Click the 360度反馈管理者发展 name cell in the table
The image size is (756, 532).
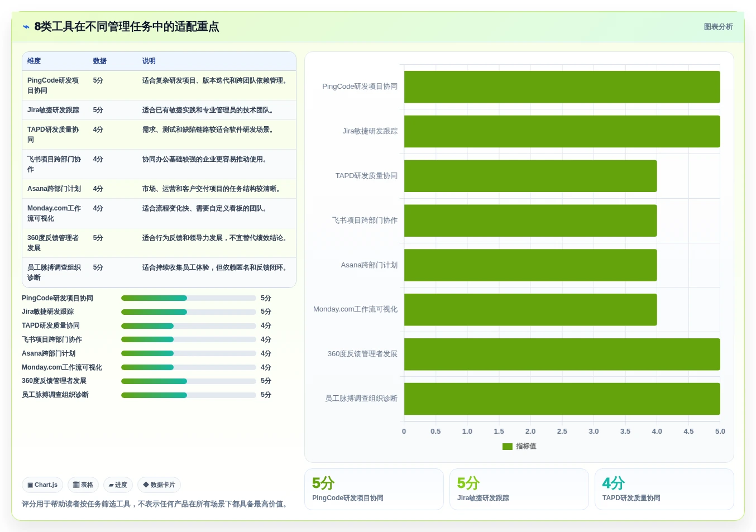tap(54, 243)
